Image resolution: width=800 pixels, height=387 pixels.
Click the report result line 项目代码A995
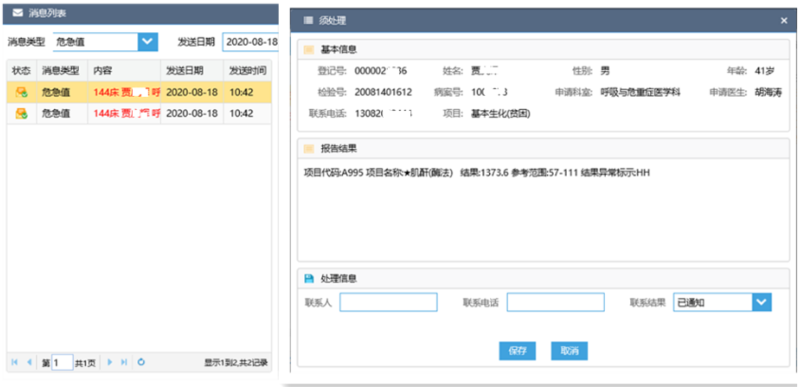pos(476,173)
